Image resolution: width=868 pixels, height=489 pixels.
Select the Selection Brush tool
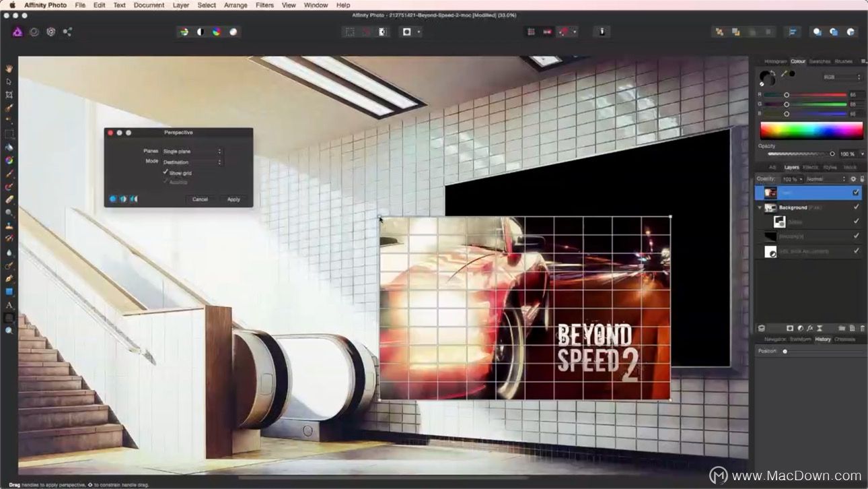tap(9, 108)
